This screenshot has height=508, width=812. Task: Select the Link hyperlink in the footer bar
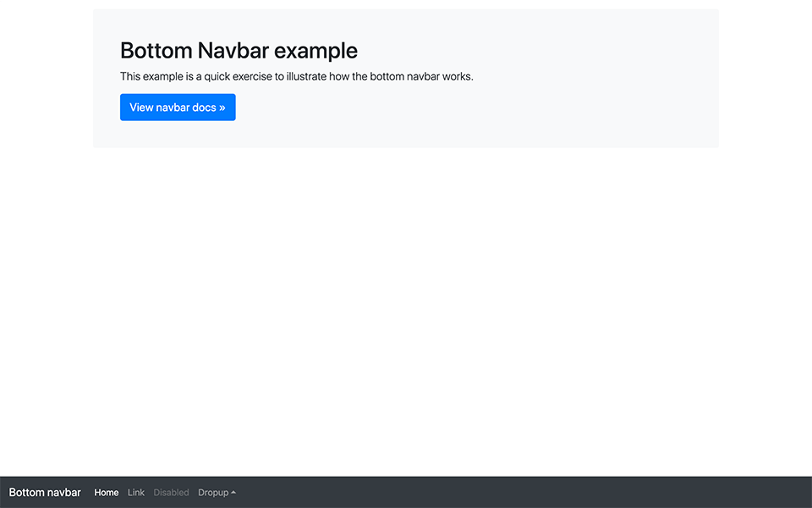[x=135, y=492]
